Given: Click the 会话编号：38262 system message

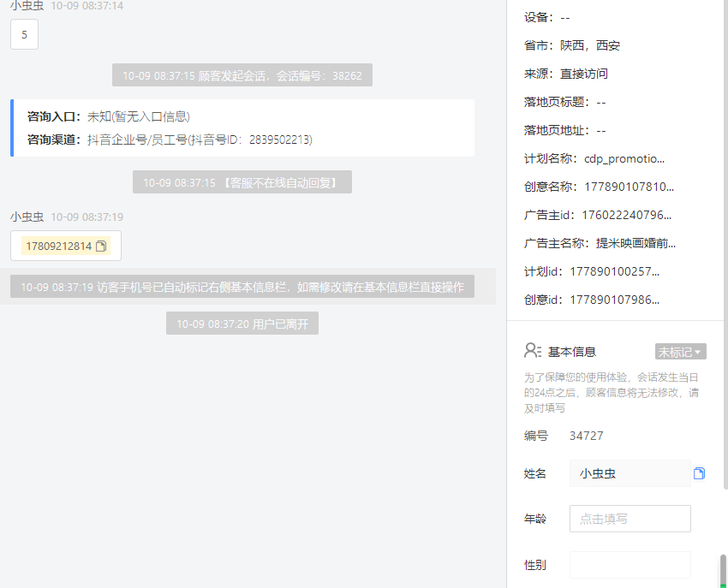Looking at the screenshot, I should point(242,75).
